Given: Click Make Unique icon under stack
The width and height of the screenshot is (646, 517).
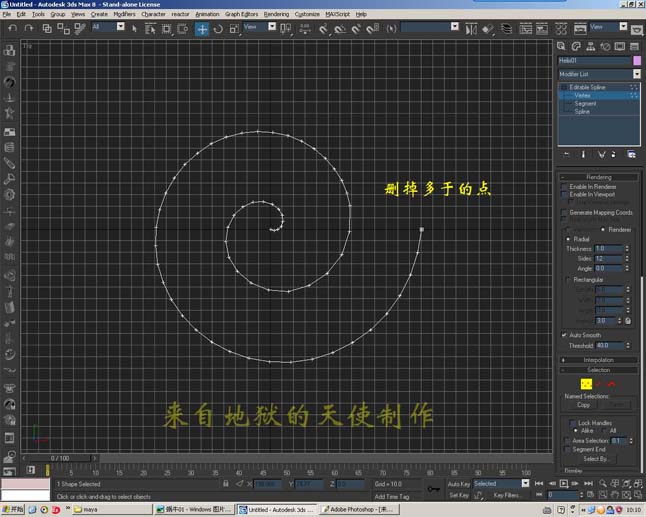Looking at the screenshot, I should point(601,154).
